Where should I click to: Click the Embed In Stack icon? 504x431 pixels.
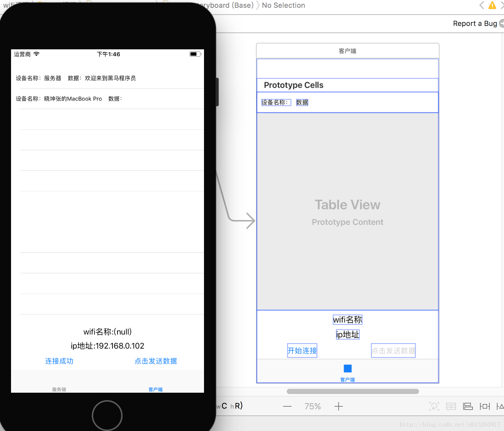(451, 406)
